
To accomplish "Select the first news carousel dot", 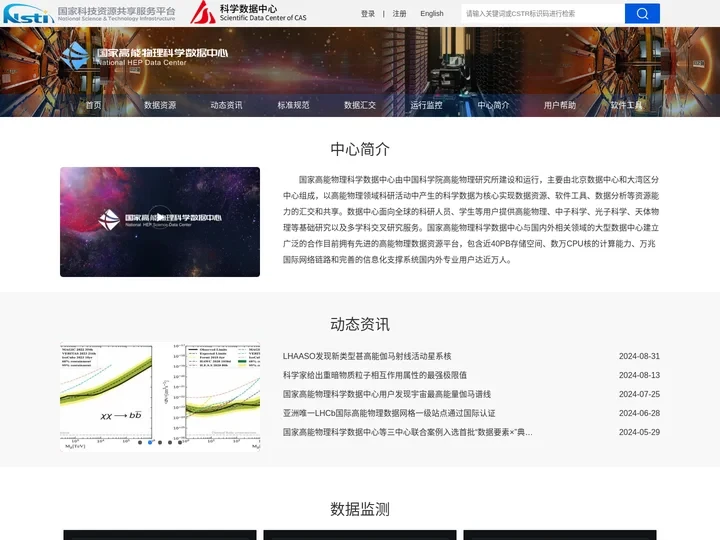I will [140, 443].
